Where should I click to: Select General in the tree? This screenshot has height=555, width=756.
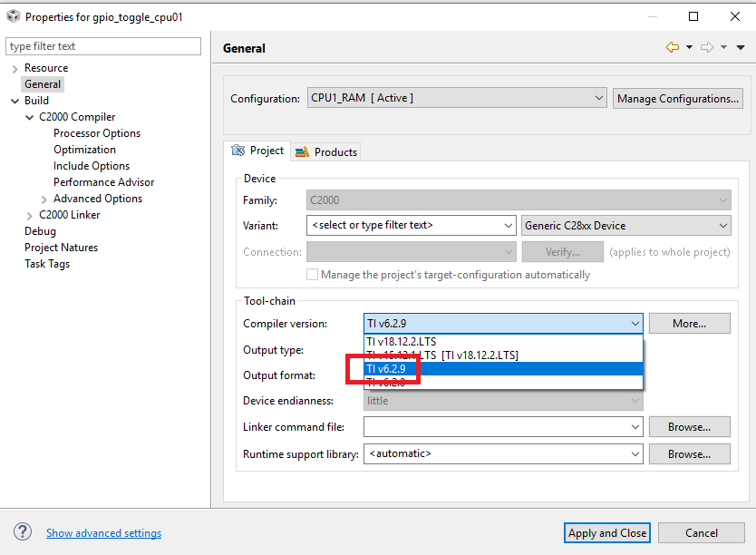click(43, 84)
